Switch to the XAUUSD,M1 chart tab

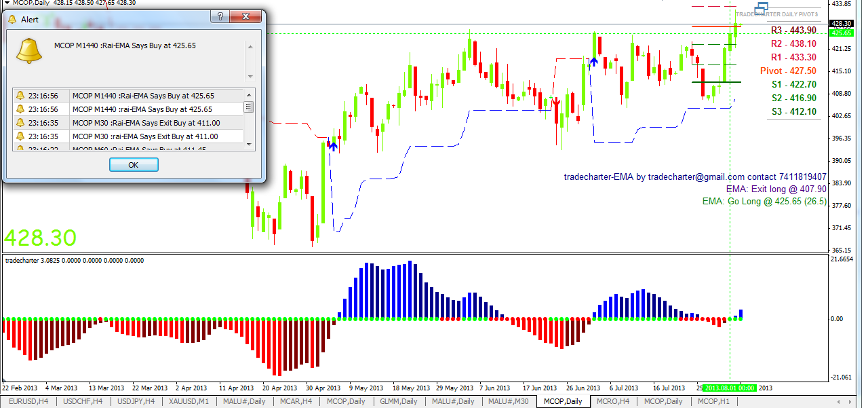190,401
